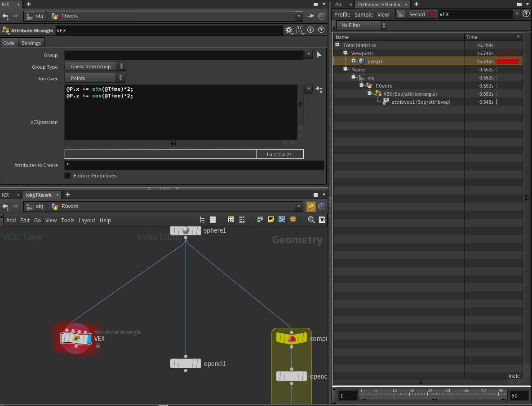The image size is (532, 406).
Task: Open the VEXpression preset dropdown arrow
Action: pos(308,89)
